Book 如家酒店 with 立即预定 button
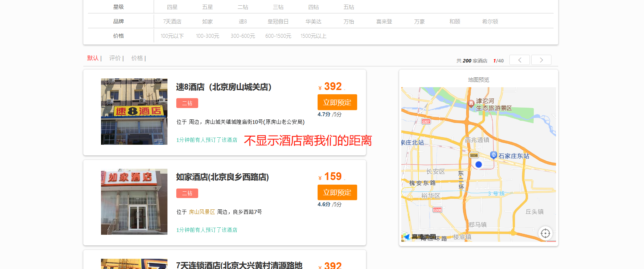Viewport: 644px width, 269px height. click(x=337, y=192)
